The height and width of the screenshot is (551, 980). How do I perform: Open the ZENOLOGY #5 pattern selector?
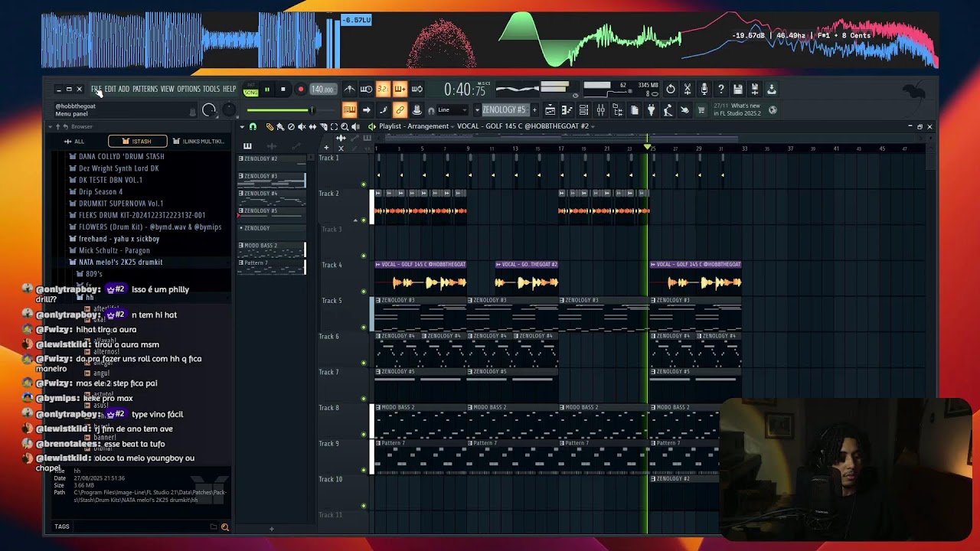pyautogui.click(x=505, y=110)
